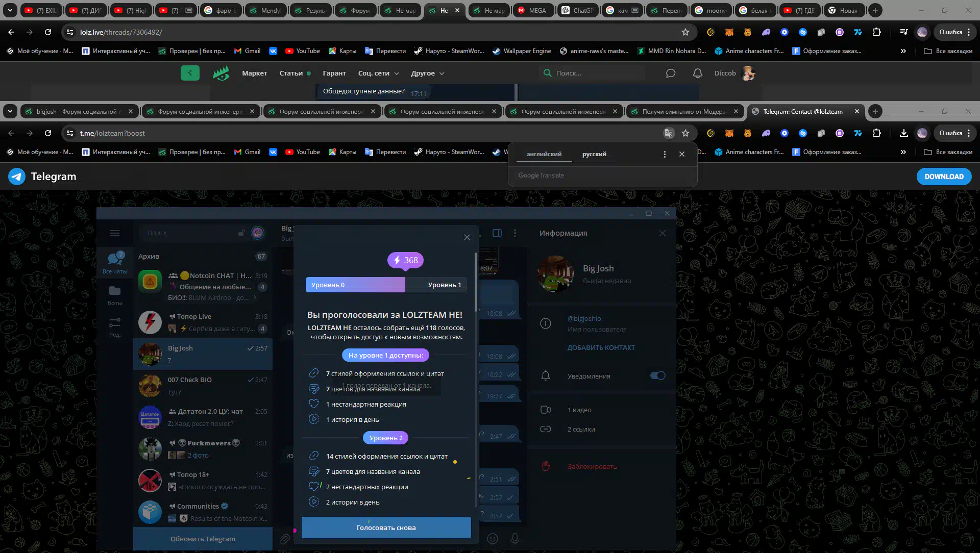Open 'Гарант' in lolz.live menu
This screenshot has height=553, width=980.
pos(334,73)
